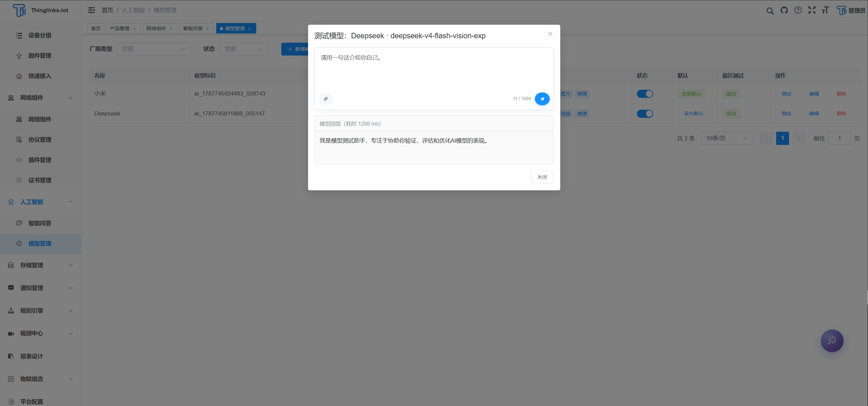
Task: Collapse the 网络组件 sidebar group
Action: tap(40, 98)
